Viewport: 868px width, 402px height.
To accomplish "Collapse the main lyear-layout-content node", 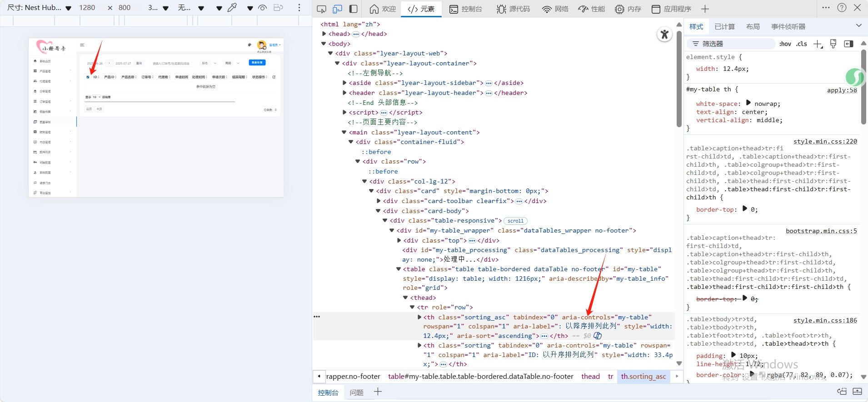I will (x=344, y=132).
